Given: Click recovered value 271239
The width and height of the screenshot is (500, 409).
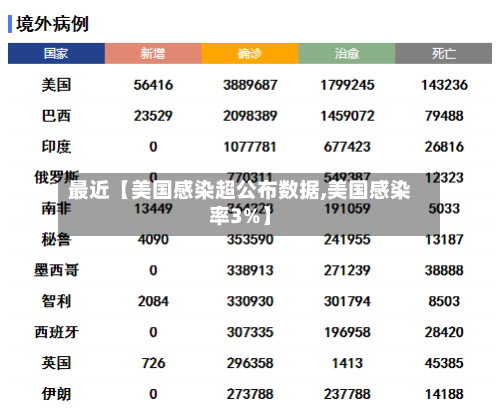Looking at the screenshot, I should (347, 270).
